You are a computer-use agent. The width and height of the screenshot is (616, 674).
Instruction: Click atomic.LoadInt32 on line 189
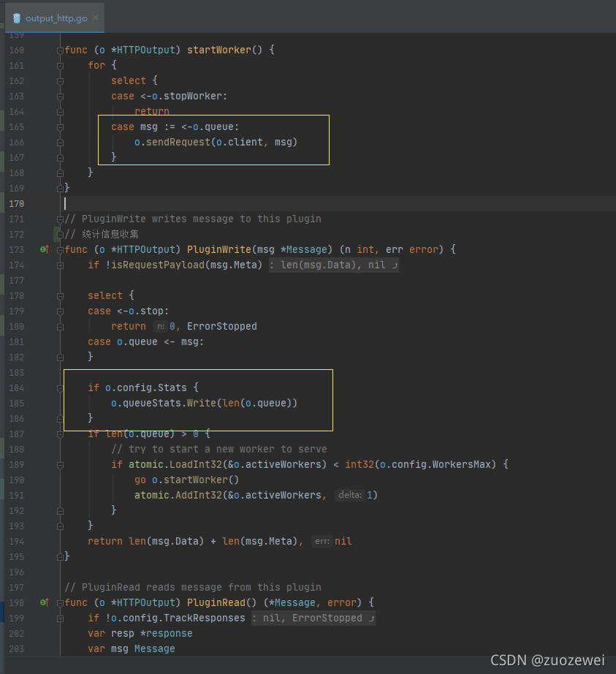(175, 464)
